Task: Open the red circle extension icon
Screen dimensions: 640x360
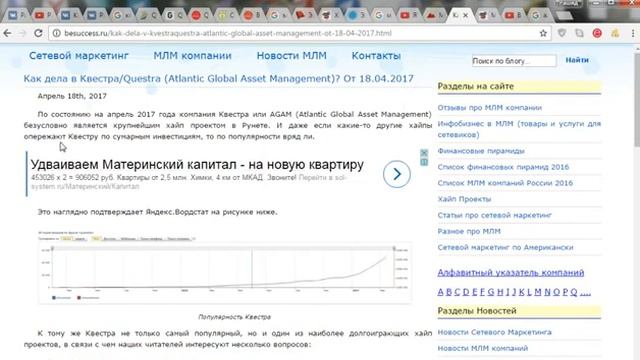Action: point(597,33)
